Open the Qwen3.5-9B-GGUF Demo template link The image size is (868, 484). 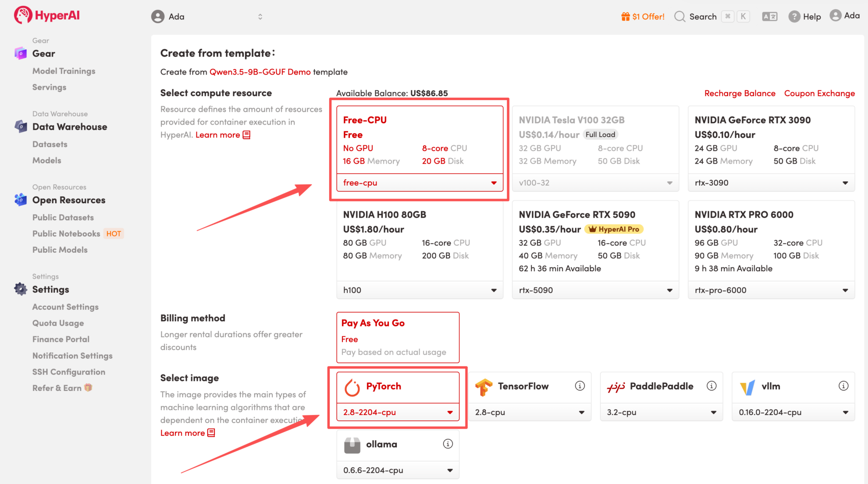point(260,72)
